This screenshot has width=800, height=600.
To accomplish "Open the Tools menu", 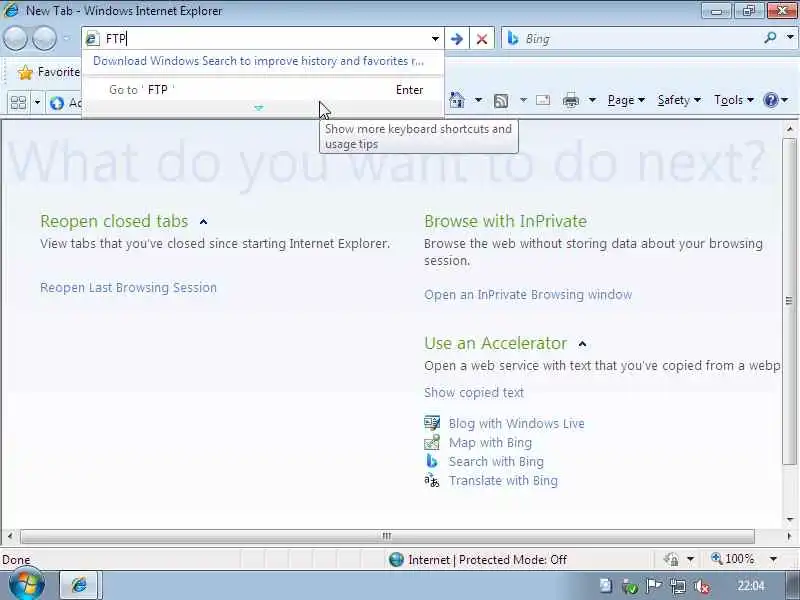I will point(734,100).
